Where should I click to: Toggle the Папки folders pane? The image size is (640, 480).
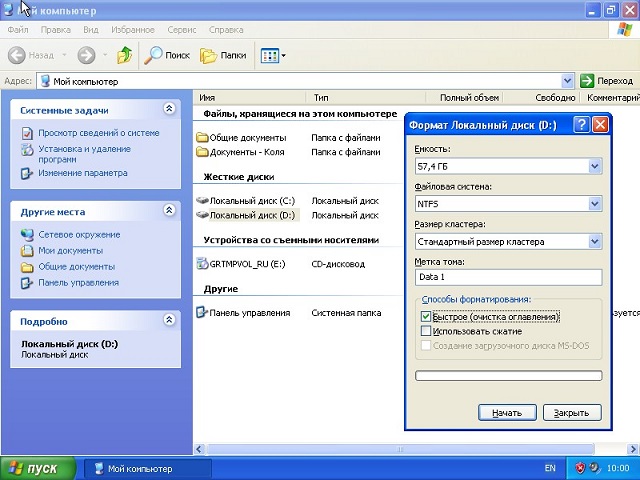tap(223, 55)
